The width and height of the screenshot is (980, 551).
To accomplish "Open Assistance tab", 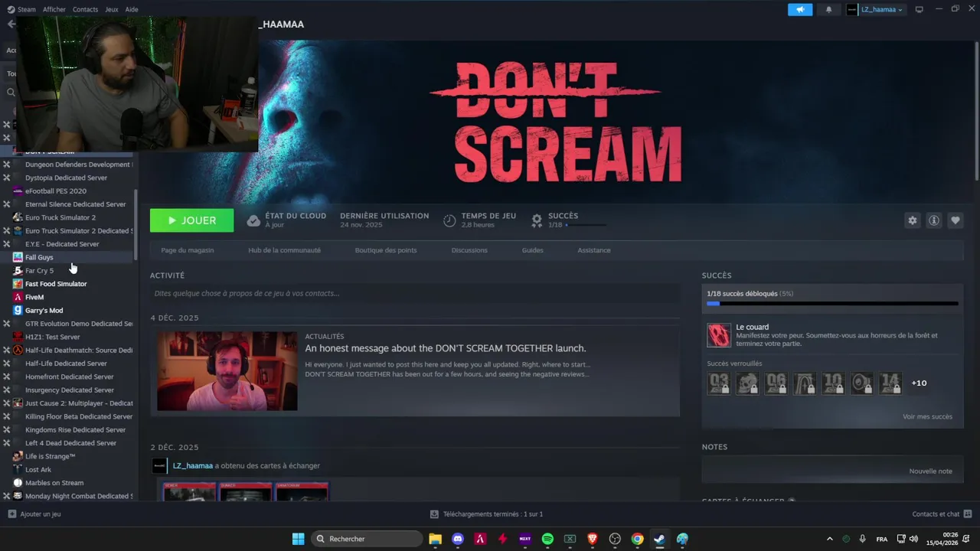I will pos(594,250).
